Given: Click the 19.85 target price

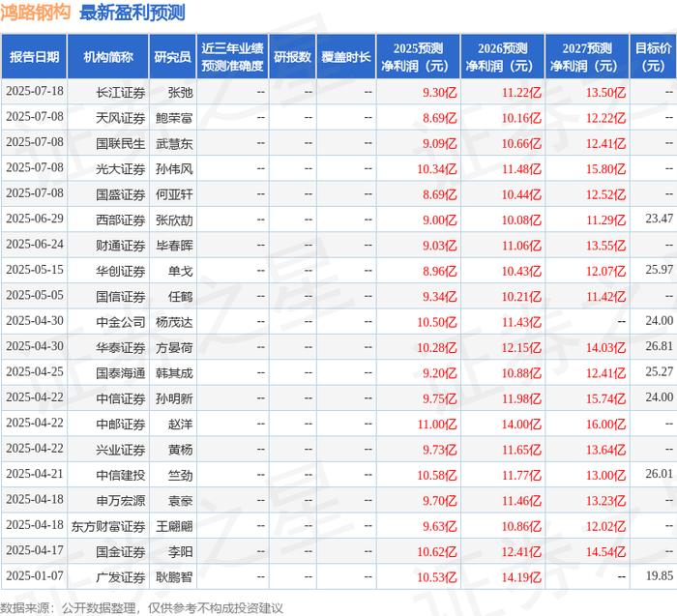Looking at the screenshot, I should (660, 575).
